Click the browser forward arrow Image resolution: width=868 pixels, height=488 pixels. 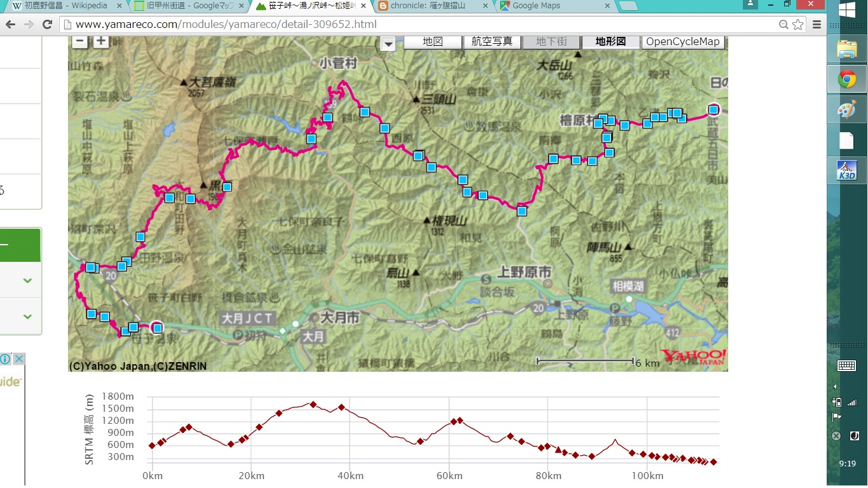tap(29, 25)
